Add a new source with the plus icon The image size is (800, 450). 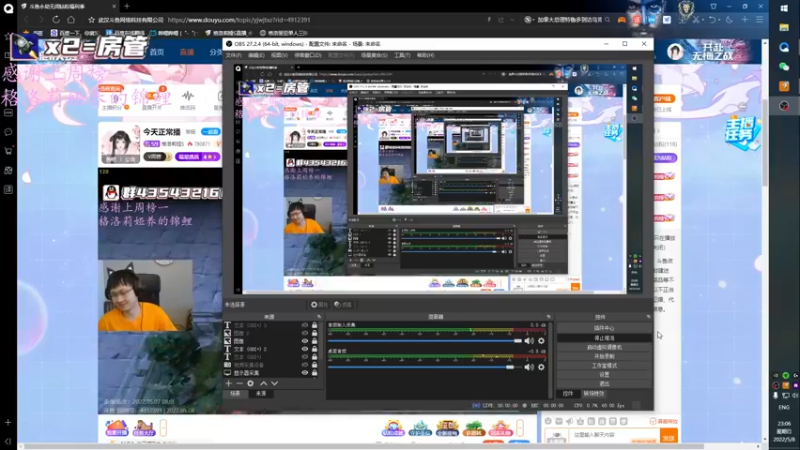coord(229,383)
